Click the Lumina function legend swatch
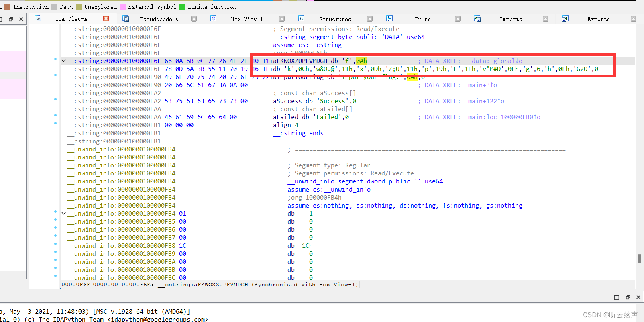 182,6
